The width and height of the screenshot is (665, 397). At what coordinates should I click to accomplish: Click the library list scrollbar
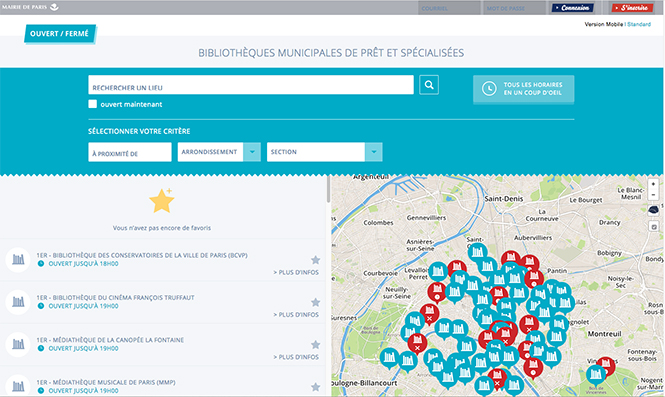pyautogui.click(x=328, y=189)
